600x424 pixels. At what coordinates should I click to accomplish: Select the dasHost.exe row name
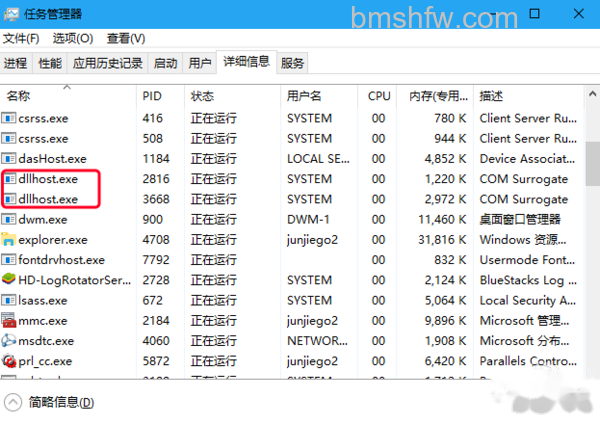pos(52,159)
